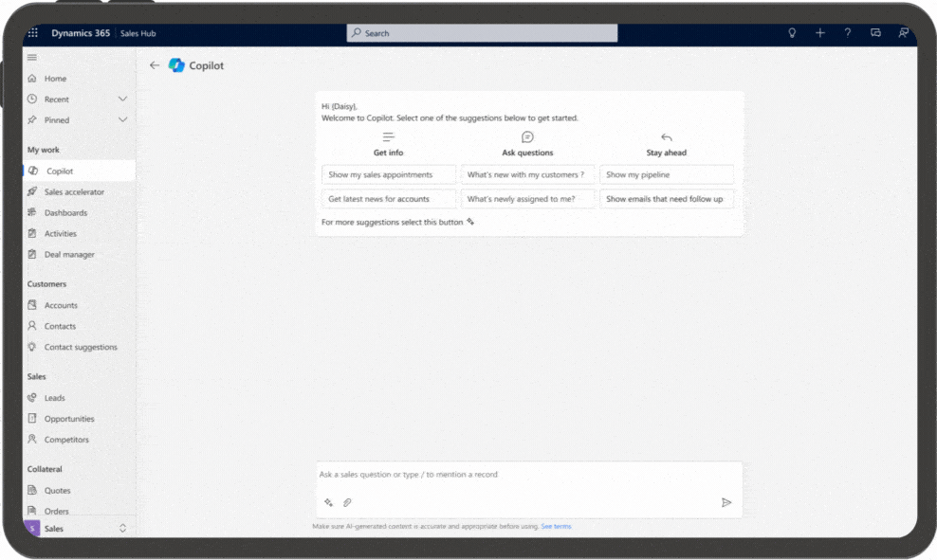
Task: Collapse the sidebar using hamburger icon
Action: point(32,57)
